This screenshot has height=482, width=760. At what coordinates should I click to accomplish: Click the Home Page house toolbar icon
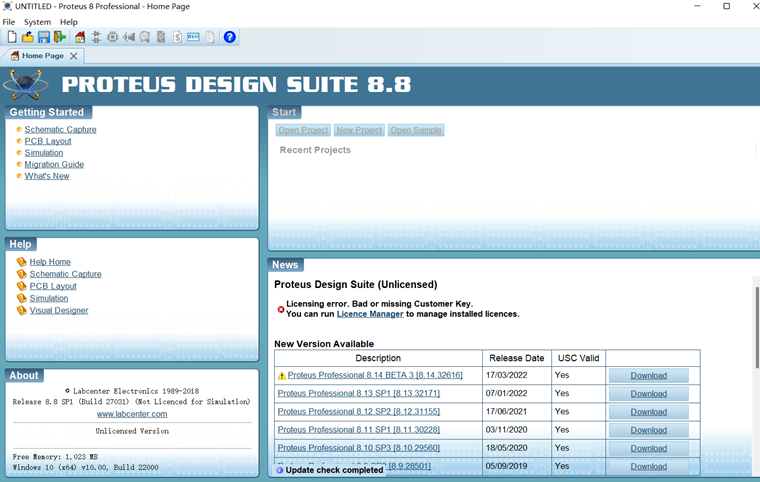(80, 37)
